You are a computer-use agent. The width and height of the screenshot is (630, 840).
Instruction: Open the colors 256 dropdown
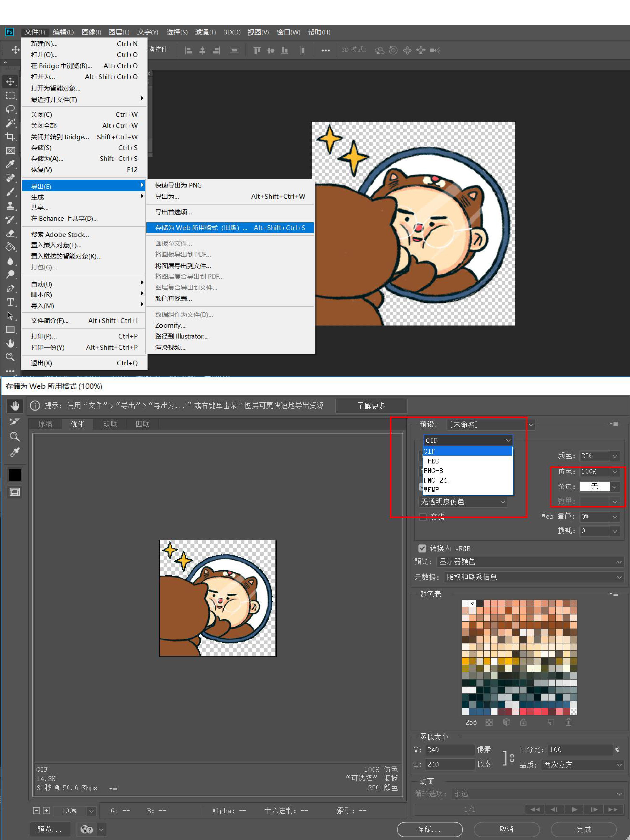(x=615, y=456)
